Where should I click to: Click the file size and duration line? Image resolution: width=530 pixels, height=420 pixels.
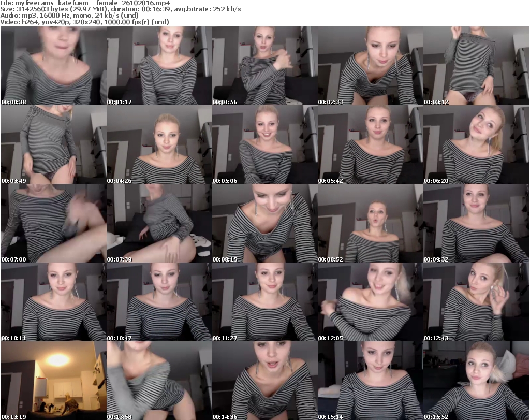[120, 9]
